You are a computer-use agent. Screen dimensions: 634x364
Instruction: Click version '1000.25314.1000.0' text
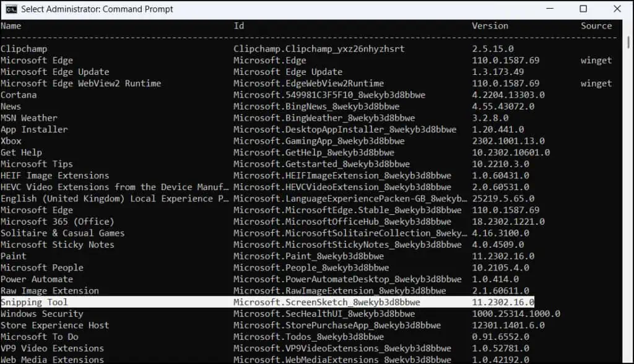point(516,314)
